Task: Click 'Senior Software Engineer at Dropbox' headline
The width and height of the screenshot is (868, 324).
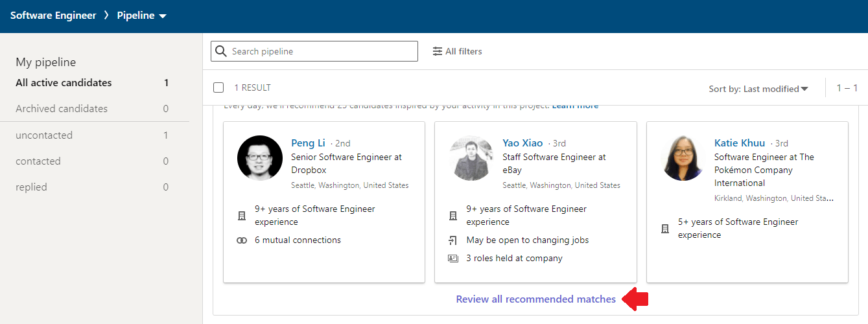Action: (346, 163)
